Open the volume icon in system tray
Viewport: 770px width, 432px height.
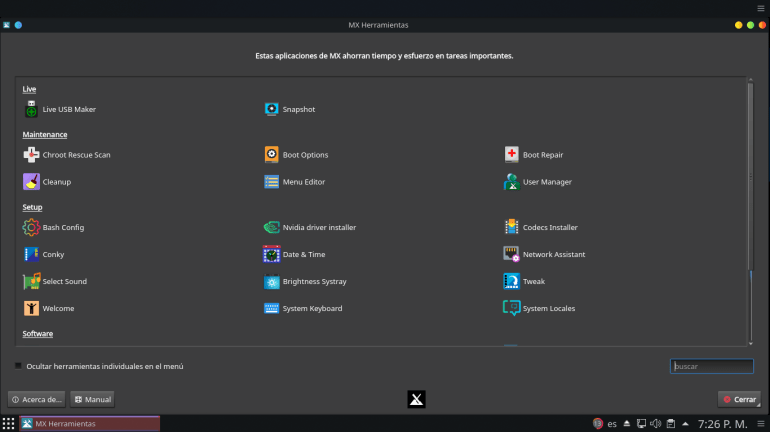[x=656, y=423]
